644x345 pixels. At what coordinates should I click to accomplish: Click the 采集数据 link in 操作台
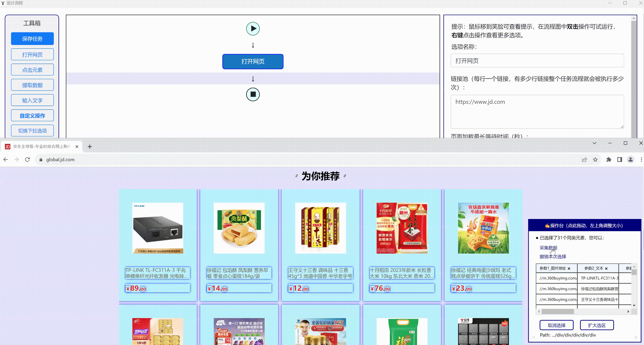coord(548,248)
